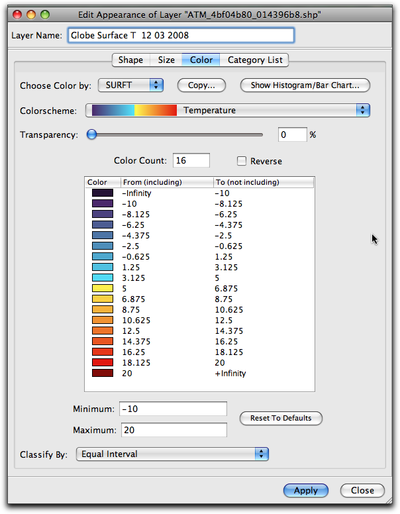Click the dark red swatch for from 20 row
400x514 pixels.
103,373
